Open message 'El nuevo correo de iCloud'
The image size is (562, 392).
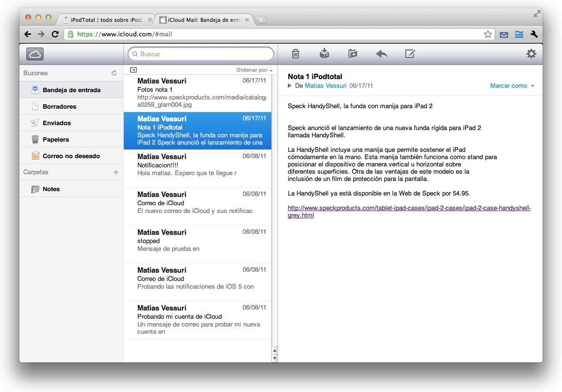tap(198, 206)
